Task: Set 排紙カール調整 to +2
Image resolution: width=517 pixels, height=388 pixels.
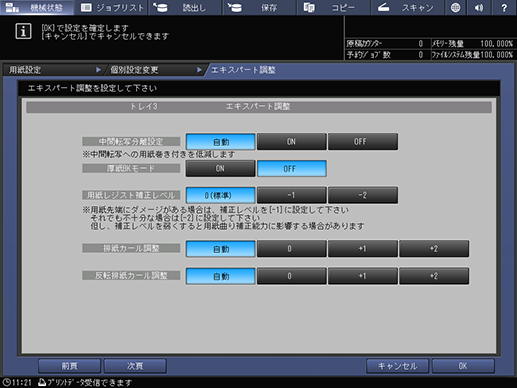Action: tap(434, 249)
